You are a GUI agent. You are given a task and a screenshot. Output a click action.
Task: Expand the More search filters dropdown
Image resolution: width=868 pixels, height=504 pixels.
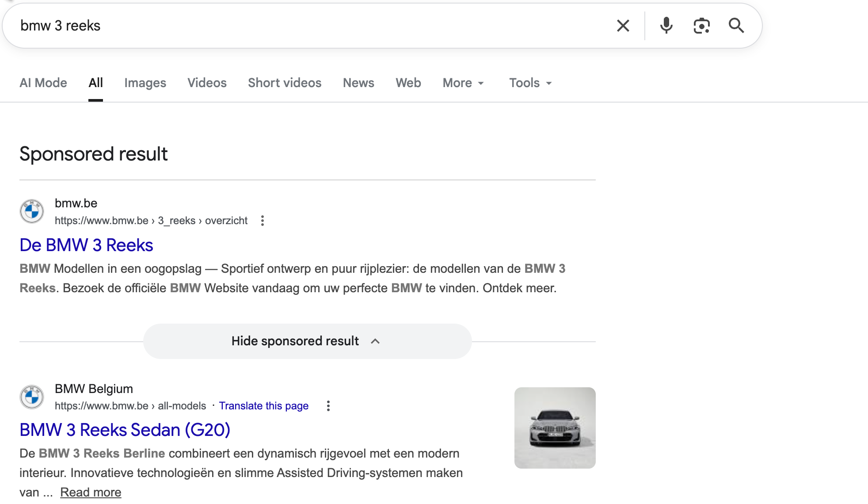(x=463, y=83)
